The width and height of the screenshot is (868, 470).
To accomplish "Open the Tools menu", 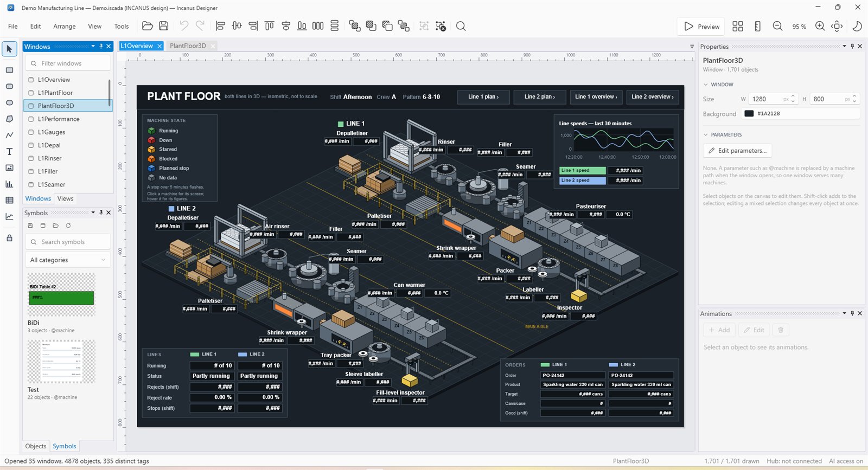I will click(122, 26).
